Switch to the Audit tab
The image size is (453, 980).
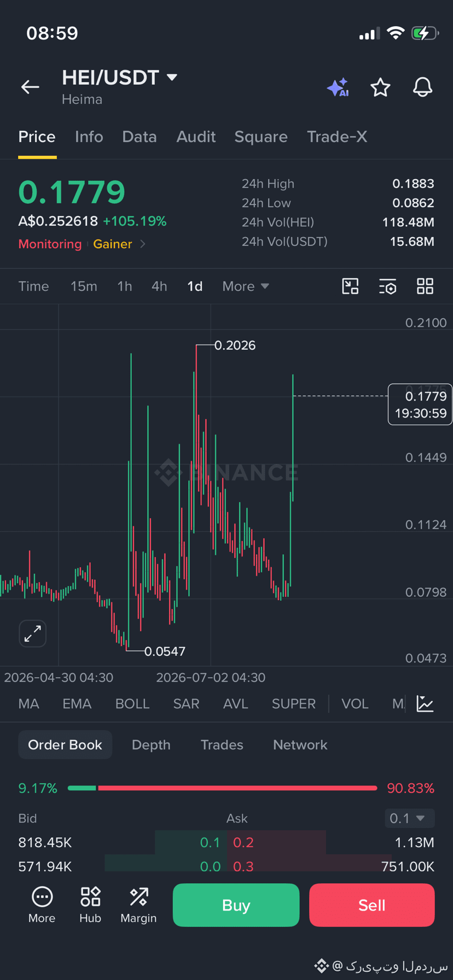click(x=196, y=137)
